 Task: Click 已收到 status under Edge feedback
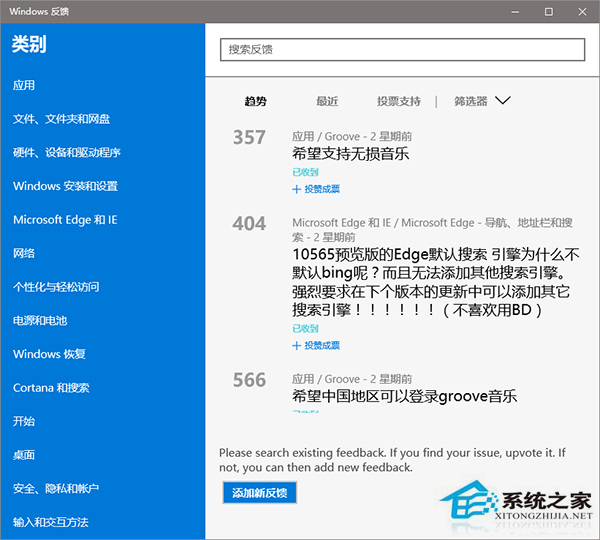pyautogui.click(x=305, y=328)
